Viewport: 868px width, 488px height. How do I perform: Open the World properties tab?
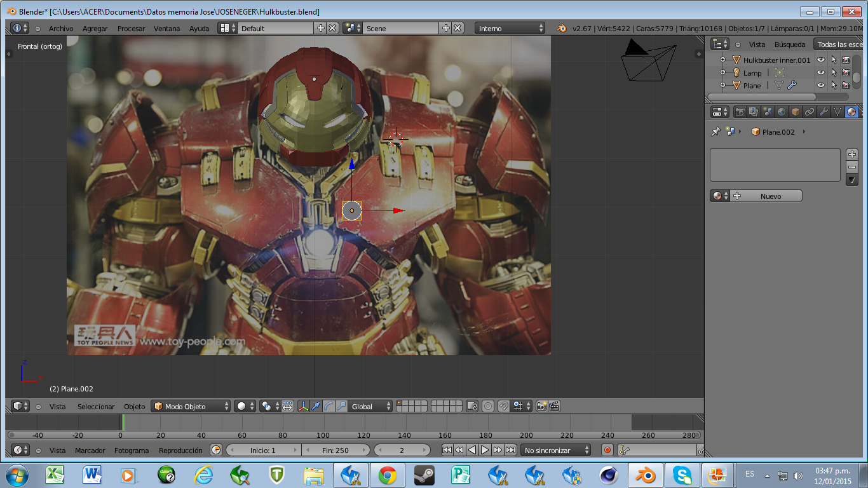[782, 112]
